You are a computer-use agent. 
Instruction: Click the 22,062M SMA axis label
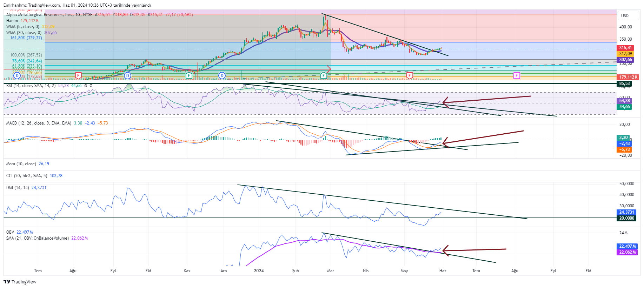click(627, 252)
